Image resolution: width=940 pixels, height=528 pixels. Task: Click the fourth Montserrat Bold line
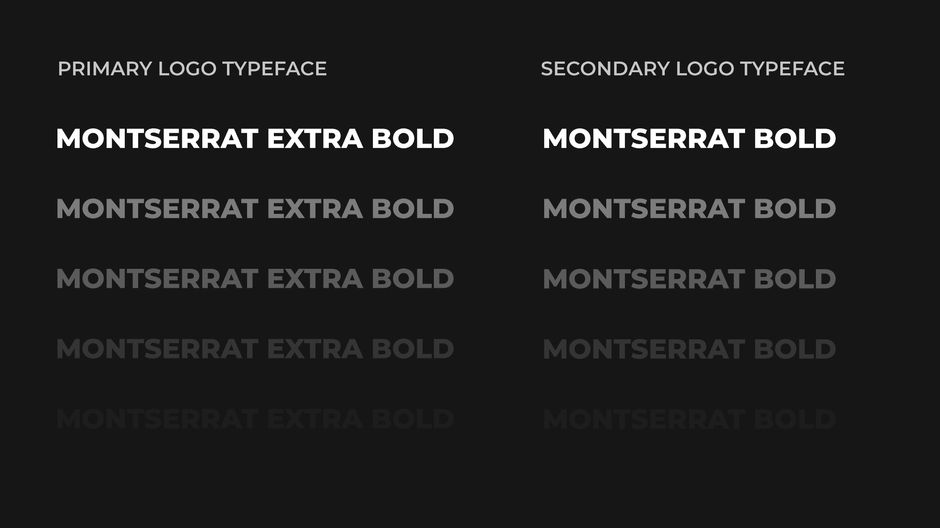(689, 349)
